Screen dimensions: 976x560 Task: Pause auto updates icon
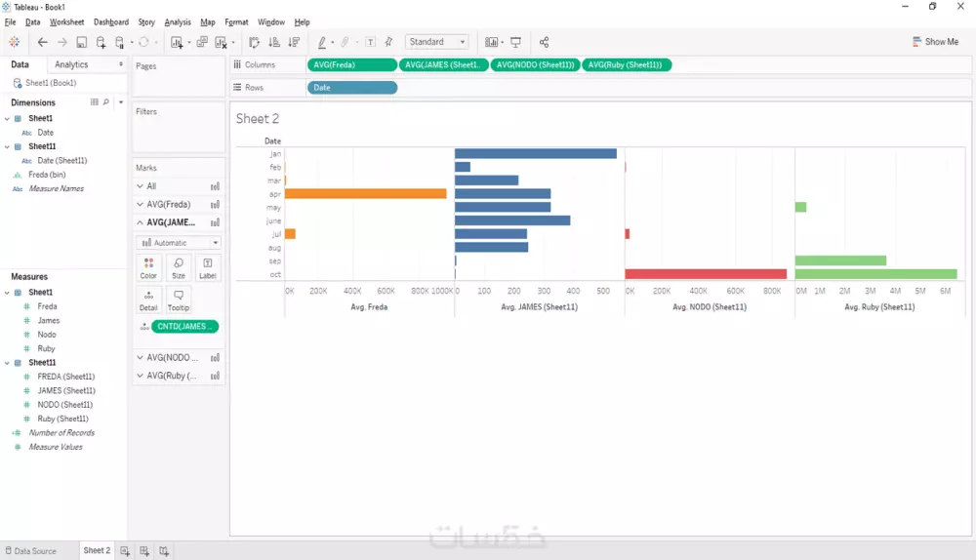119,42
